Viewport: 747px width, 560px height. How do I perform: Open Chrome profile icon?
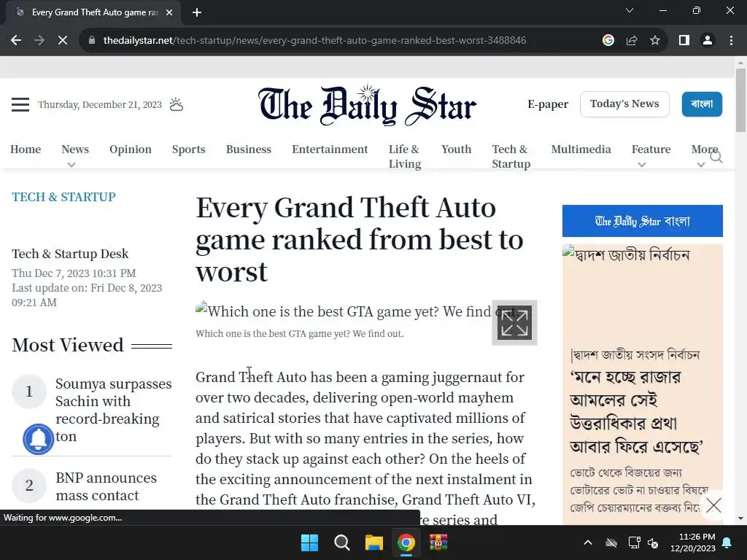pos(708,41)
